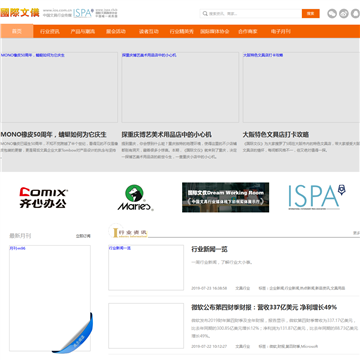Open the Microsoft earnings article thumbnail
Image resolution: width=360 pixels, height=360 pixels.
[x=146, y=326]
